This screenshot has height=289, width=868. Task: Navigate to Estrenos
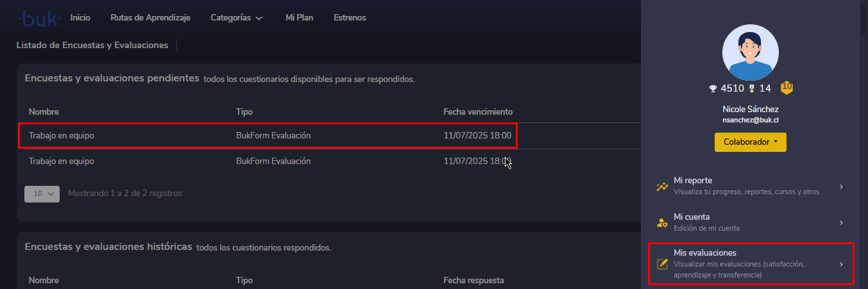(350, 18)
